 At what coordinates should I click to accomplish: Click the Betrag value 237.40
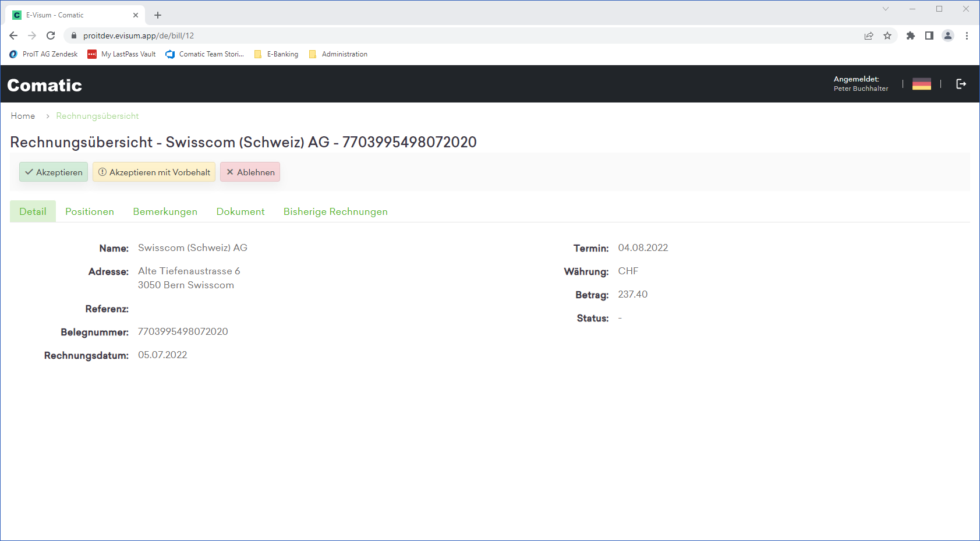click(633, 294)
